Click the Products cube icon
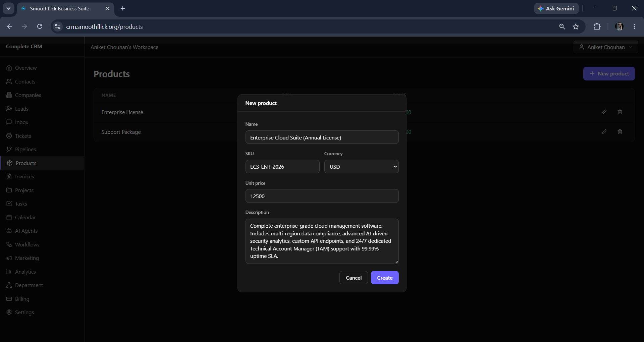 pos(10,163)
